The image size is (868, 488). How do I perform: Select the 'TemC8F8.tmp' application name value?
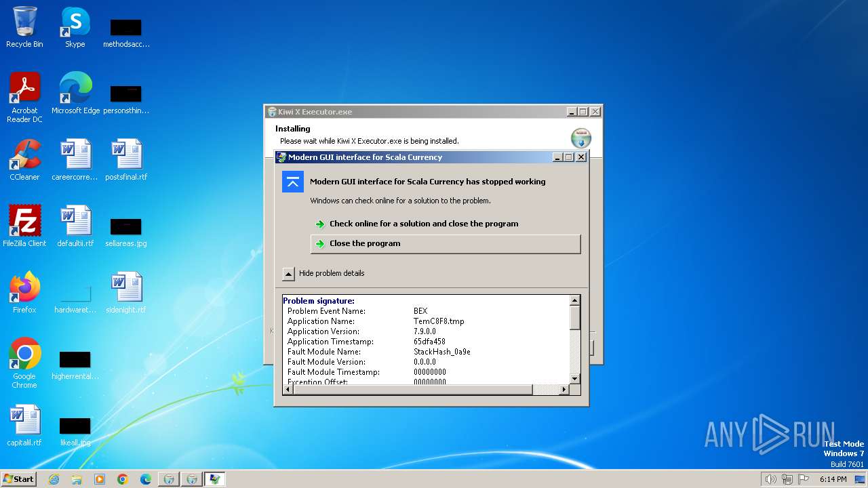click(x=439, y=321)
